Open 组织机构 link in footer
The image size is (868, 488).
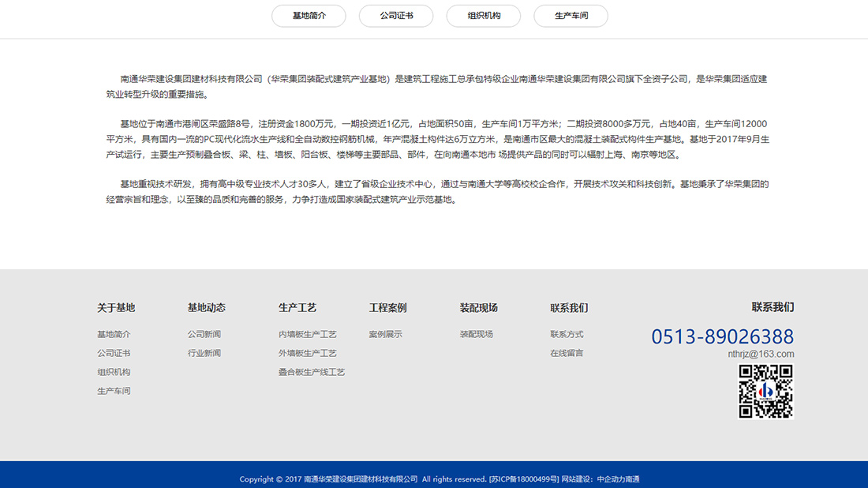114,372
